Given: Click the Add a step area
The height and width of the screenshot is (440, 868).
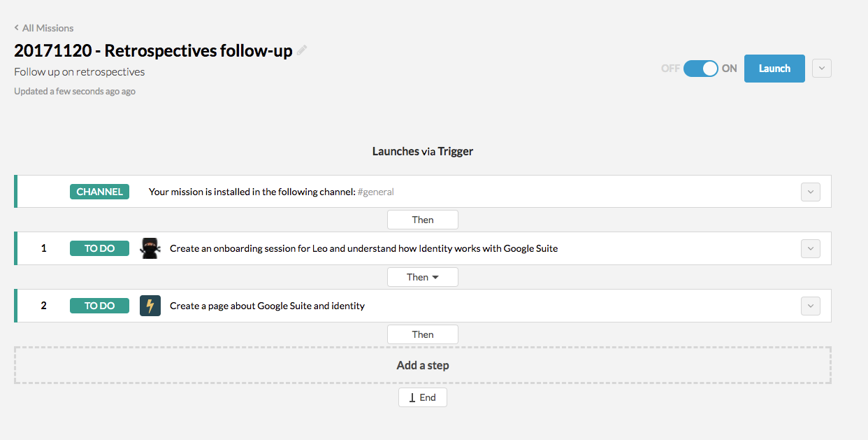Looking at the screenshot, I should coord(423,365).
